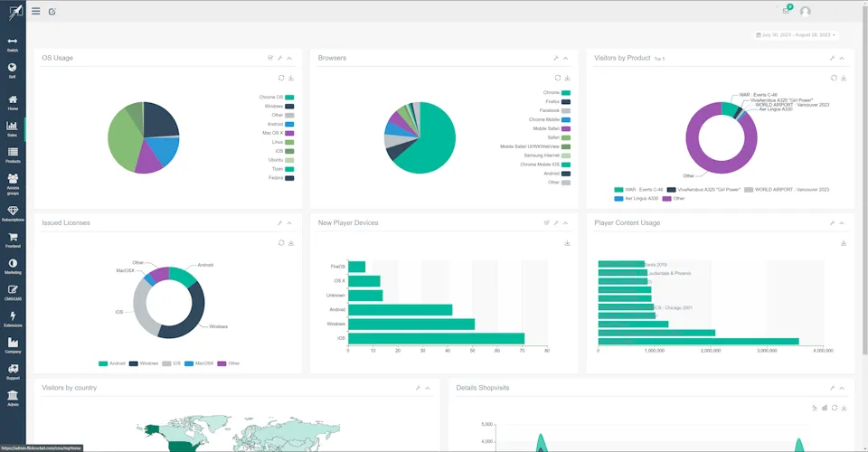This screenshot has height=452, width=868.
Task: Open the date range dropdown
Action: pyautogui.click(x=796, y=35)
